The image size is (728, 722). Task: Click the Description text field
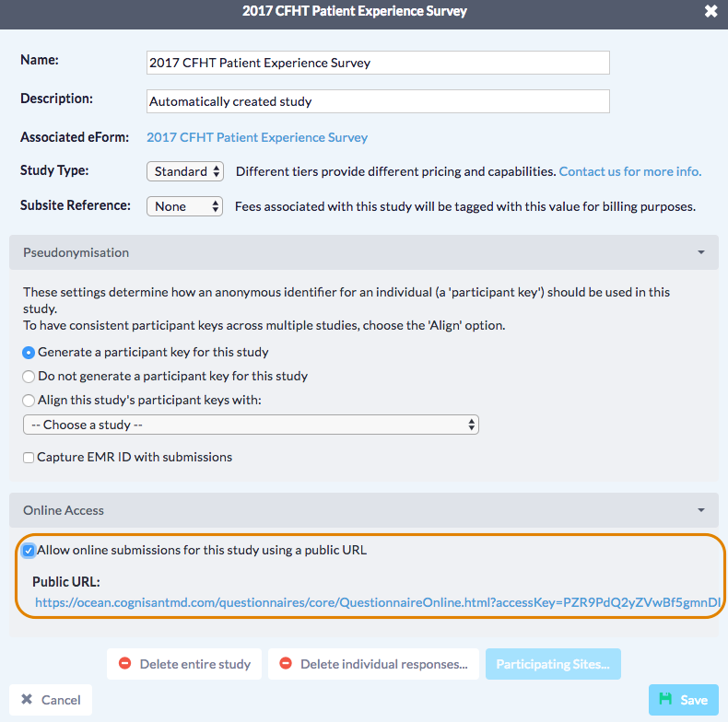[378, 101]
